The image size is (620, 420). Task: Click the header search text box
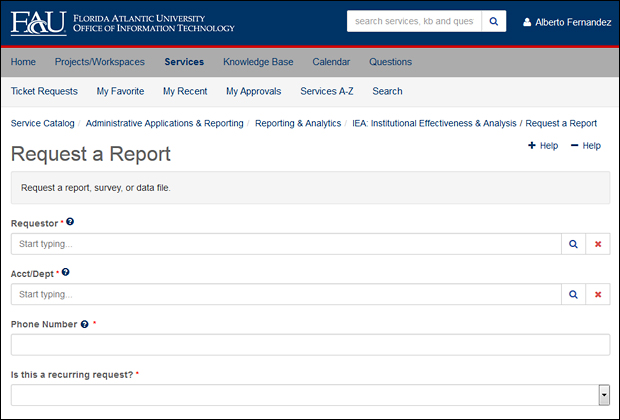coord(414,21)
